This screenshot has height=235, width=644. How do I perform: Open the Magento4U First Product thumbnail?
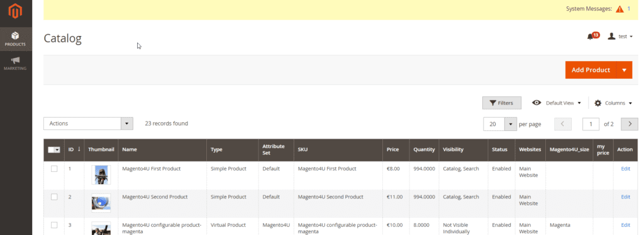click(x=101, y=175)
